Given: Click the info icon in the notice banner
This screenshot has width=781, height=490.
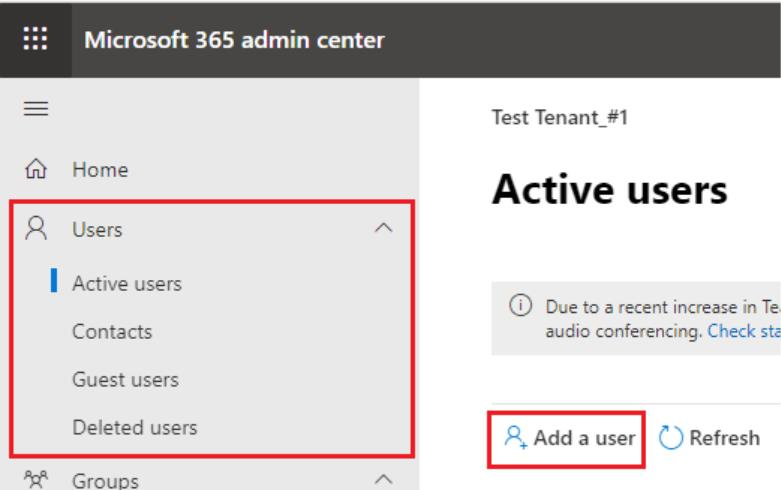Looking at the screenshot, I should [x=512, y=306].
